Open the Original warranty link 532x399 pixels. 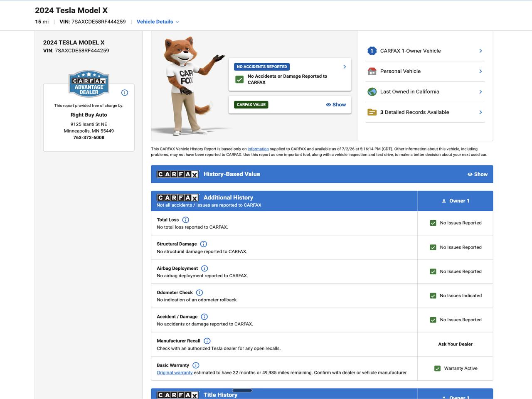(x=175, y=372)
